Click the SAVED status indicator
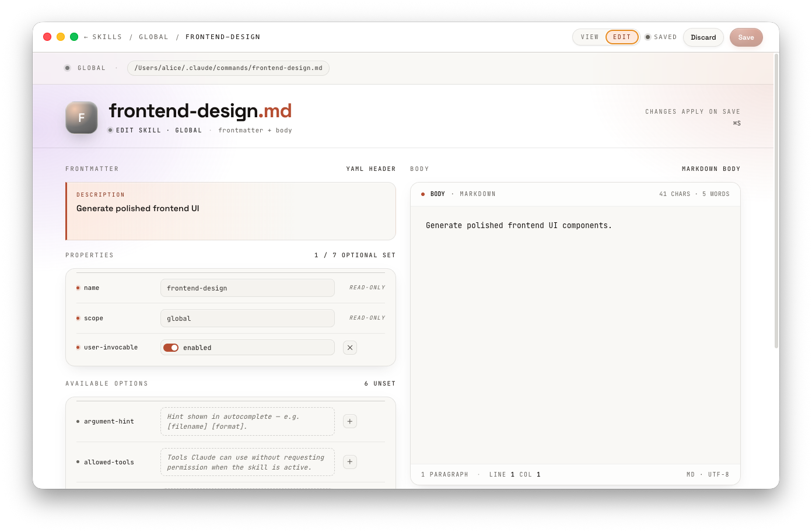812x532 pixels. tap(661, 37)
